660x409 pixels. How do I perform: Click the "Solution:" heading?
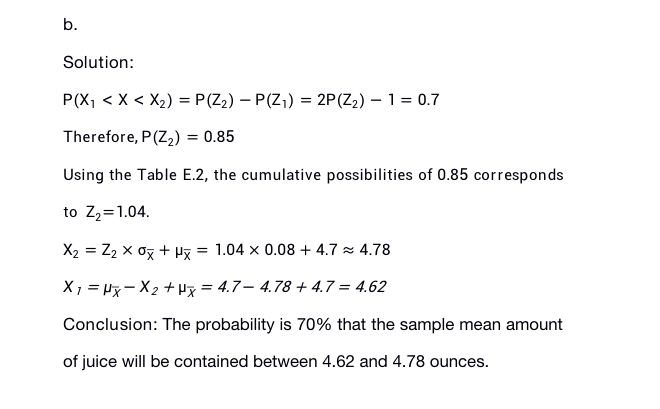(98, 62)
